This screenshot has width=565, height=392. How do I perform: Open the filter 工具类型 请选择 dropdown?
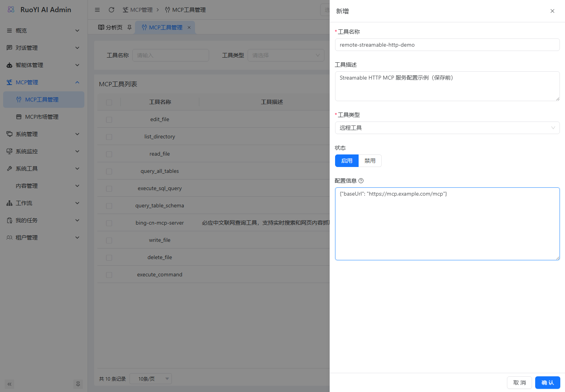click(x=286, y=55)
